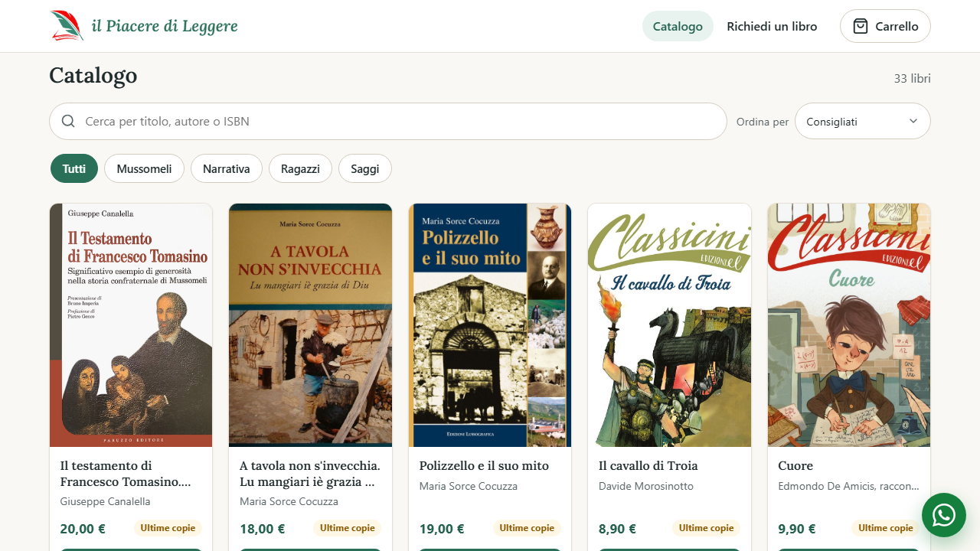980x551 pixels.
Task: Click the 19,00 € price
Action: pos(442,529)
